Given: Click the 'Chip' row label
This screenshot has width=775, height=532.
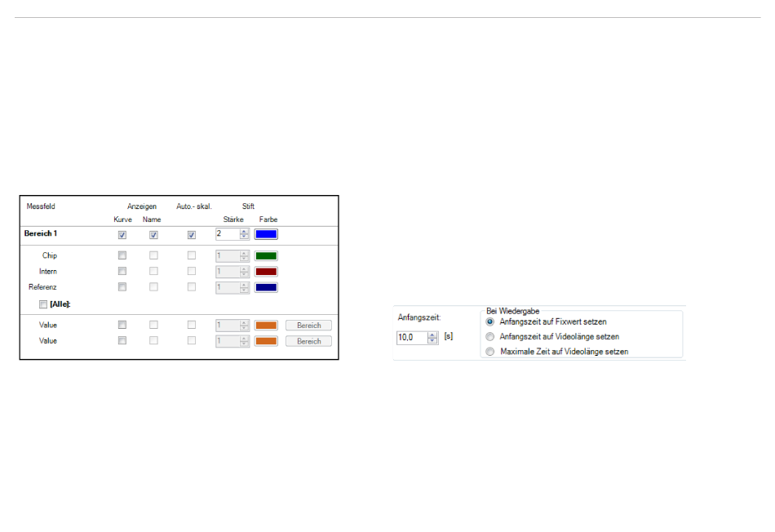Looking at the screenshot, I should pos(50,255).
